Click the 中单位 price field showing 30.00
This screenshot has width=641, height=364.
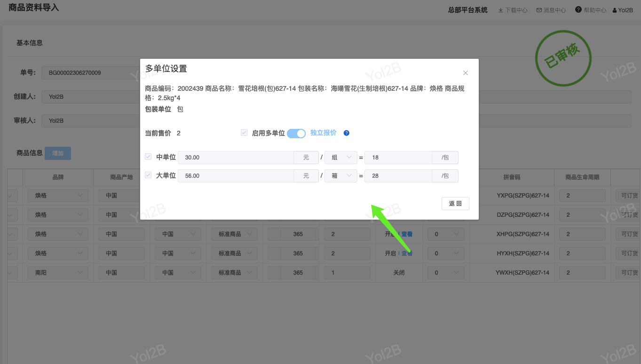point(236,158)
